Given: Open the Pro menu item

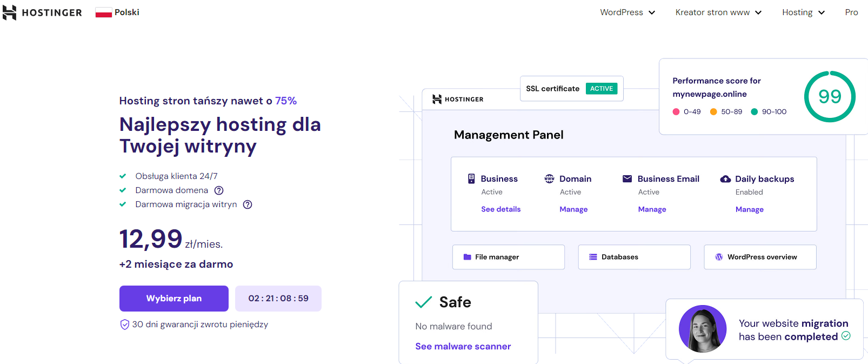Looking at the screenshot, I should (851, 12).
